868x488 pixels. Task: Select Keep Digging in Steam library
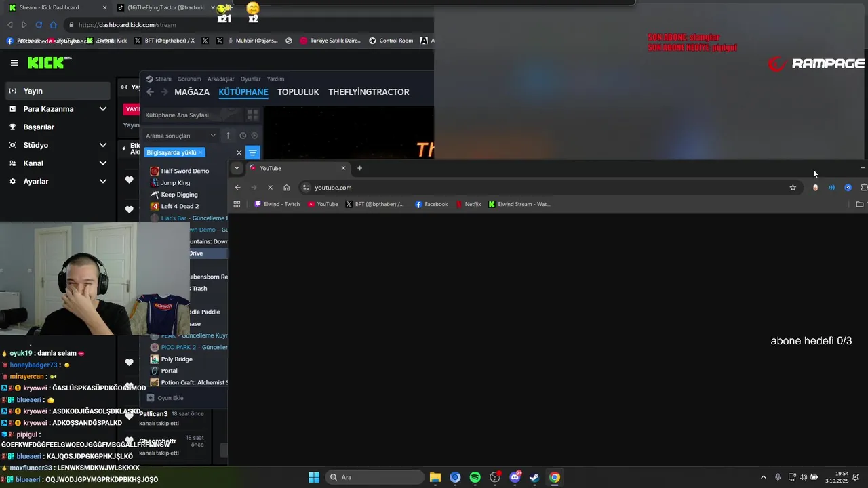[179, 195]
